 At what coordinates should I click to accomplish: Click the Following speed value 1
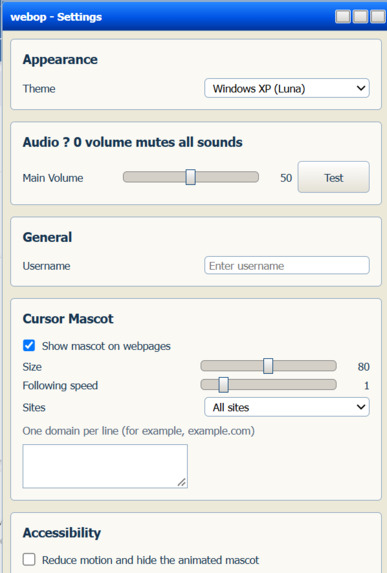tap(367, 386)
